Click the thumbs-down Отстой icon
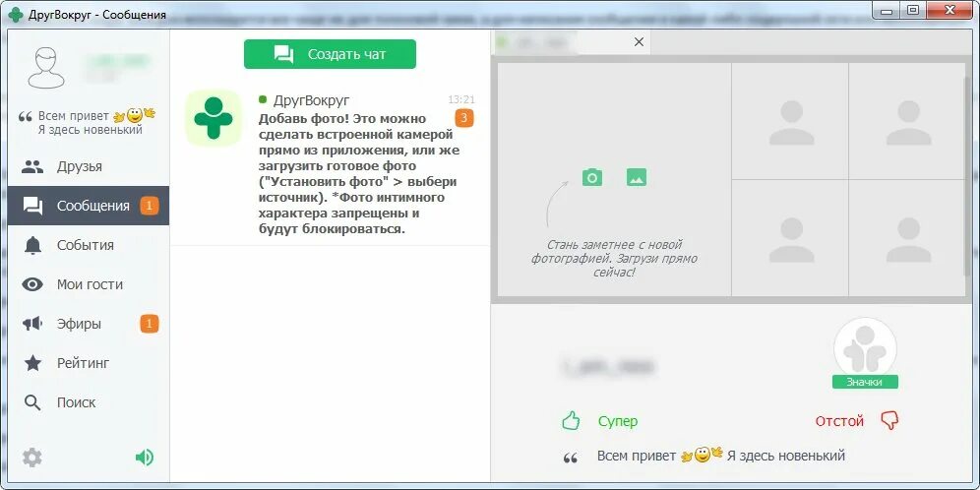980x490 pixels. pyautogui.click(x=889, y=420)
